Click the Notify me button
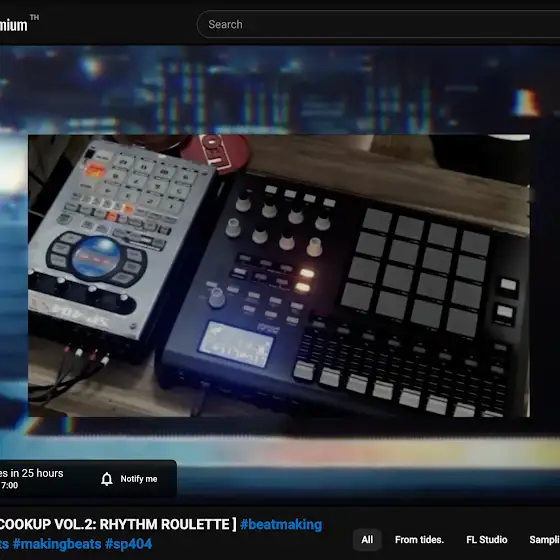 point(129,479)
